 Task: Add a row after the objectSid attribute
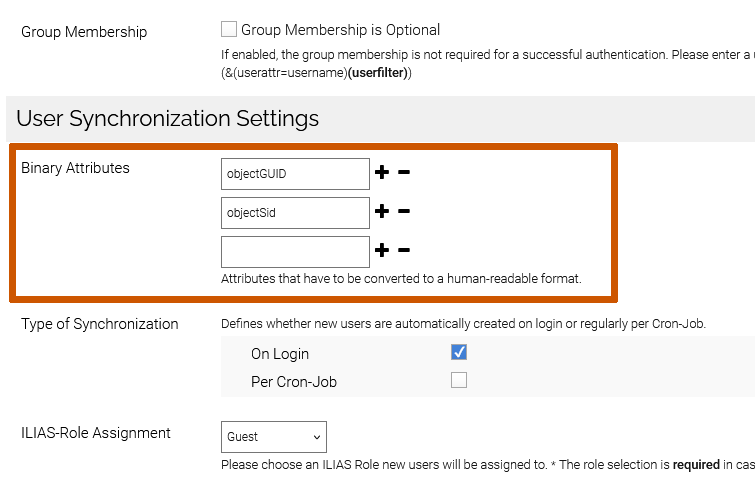pyautogui.click(x=381, y=212)
